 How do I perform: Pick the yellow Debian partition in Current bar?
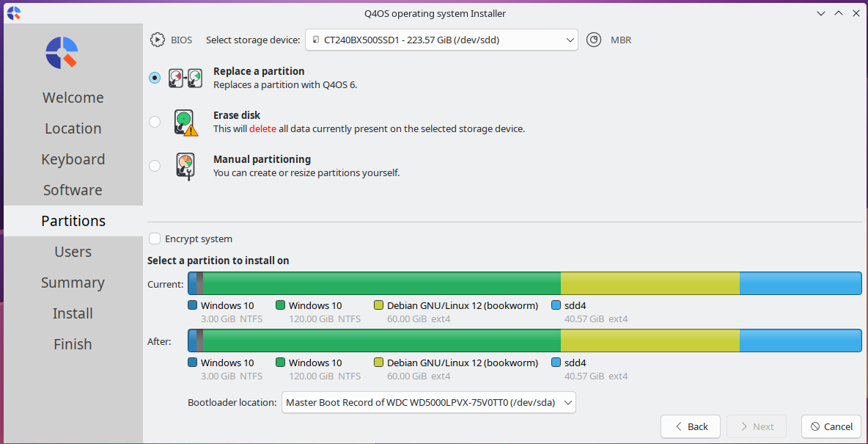(650, 283)
